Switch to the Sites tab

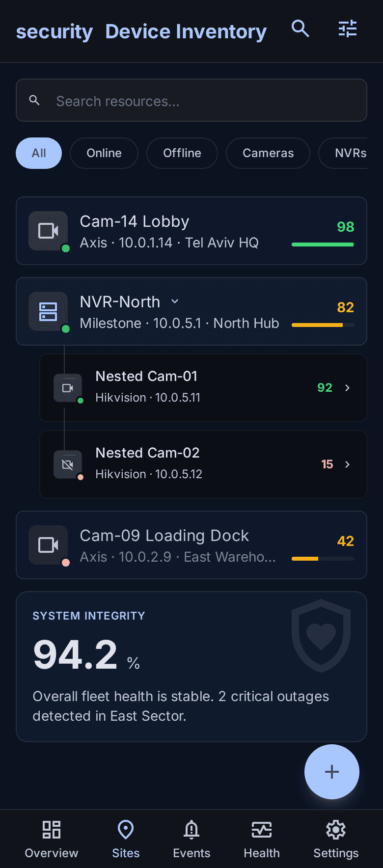[x=126, y=839]
